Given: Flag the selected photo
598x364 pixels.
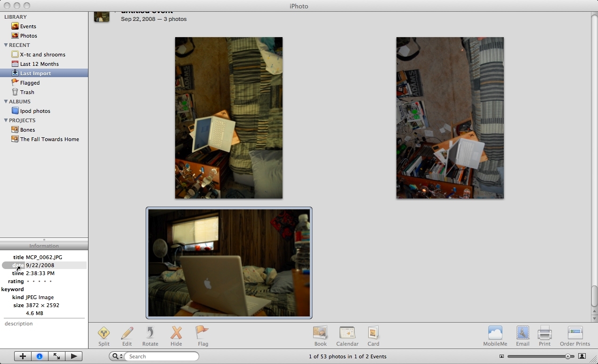Looking at the screenshot, I should 202,333.
